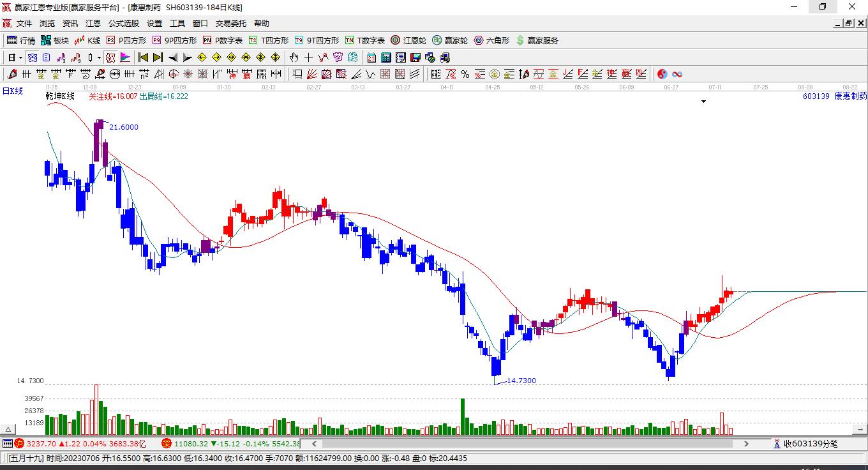Click the red-blue yin-yang sphere icon

tap(662, 74)
